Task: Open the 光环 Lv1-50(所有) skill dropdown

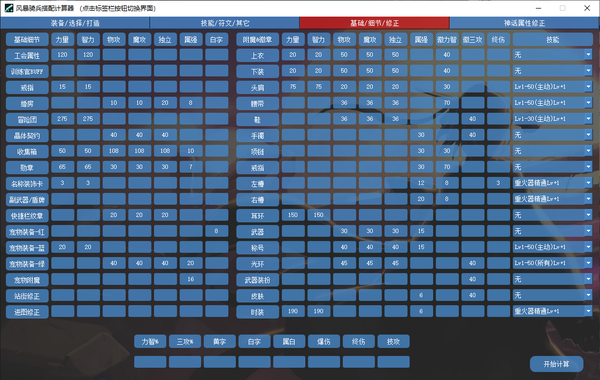Action: point(589,263)
